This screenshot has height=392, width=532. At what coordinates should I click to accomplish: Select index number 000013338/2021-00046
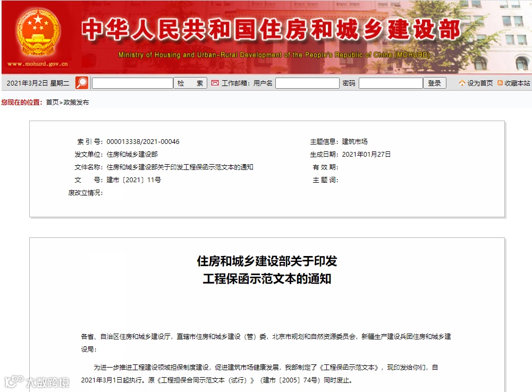pyautogui.click(x=143, y=142)
